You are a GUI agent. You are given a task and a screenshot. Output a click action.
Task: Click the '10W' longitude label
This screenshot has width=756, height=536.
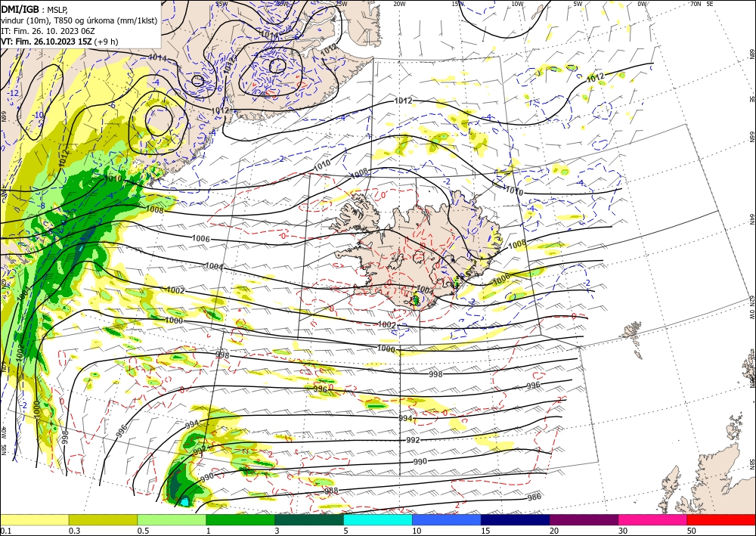click(x=517, y=4)
